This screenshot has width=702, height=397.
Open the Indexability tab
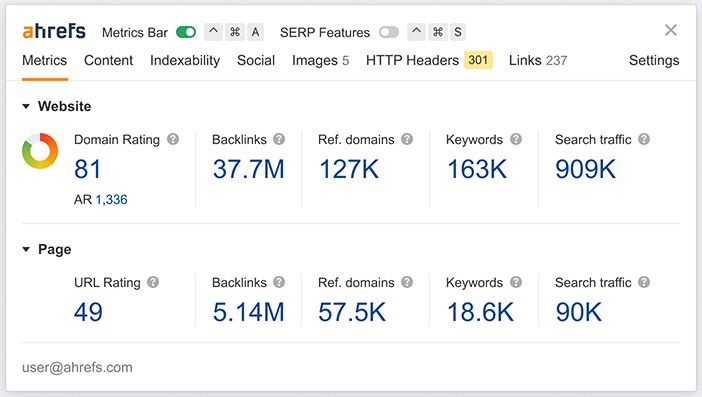185,60
